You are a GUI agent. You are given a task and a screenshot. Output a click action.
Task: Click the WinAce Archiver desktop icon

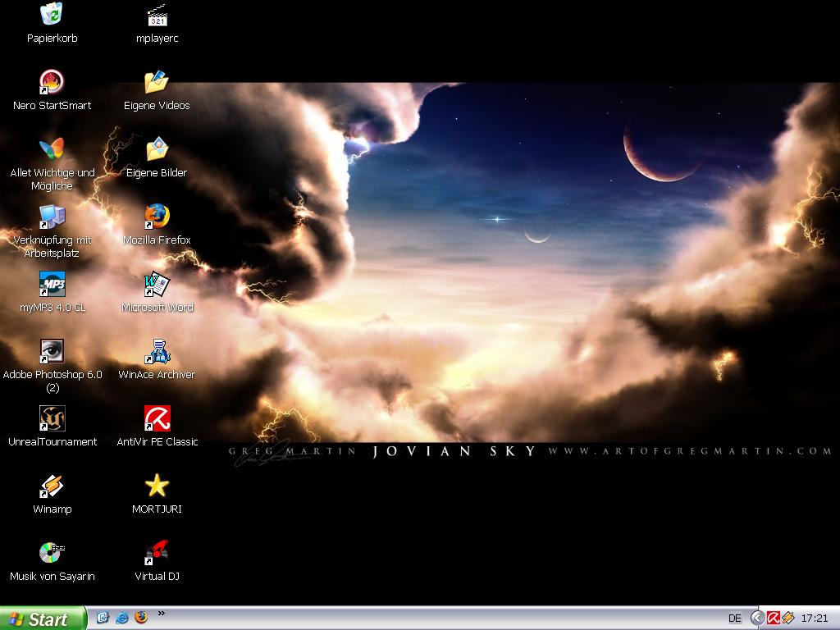click(x=157, y=351)
